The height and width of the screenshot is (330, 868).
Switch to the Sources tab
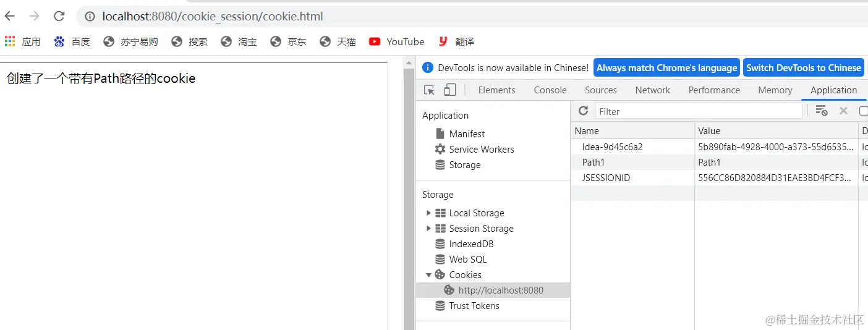(601, 90)
